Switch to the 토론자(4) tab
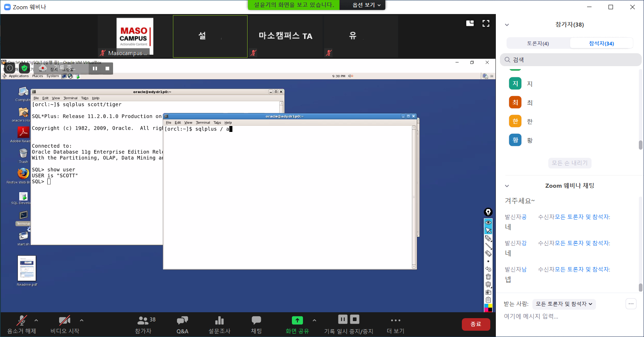This screenshot has height=337, width=644. 538,43
